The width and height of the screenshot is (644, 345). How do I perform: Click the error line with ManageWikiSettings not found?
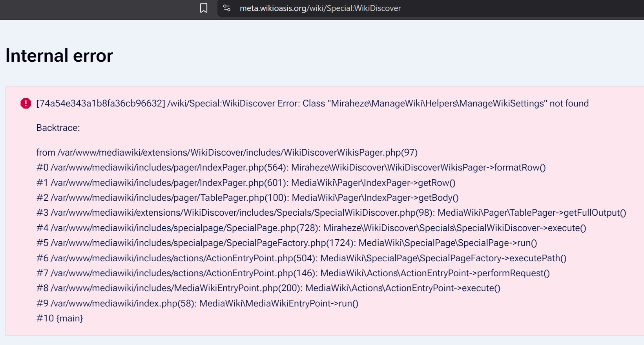[x=312, y=103]
